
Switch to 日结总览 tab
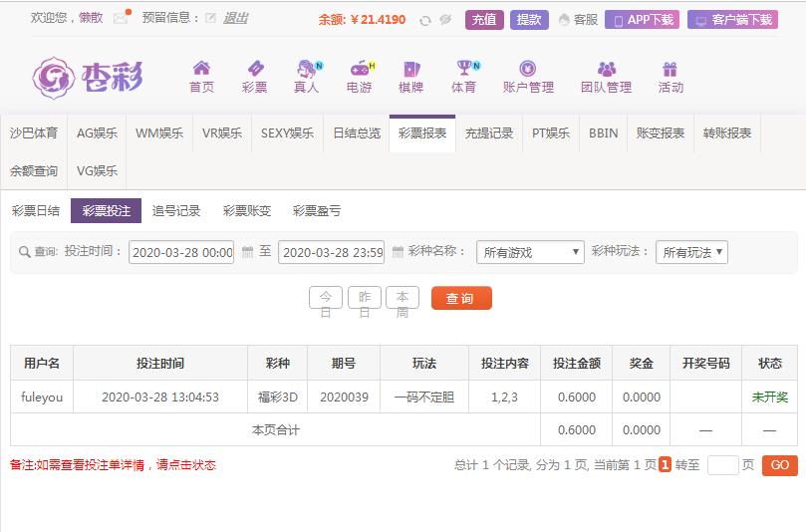pyautogui.click(x=357, y=133)
